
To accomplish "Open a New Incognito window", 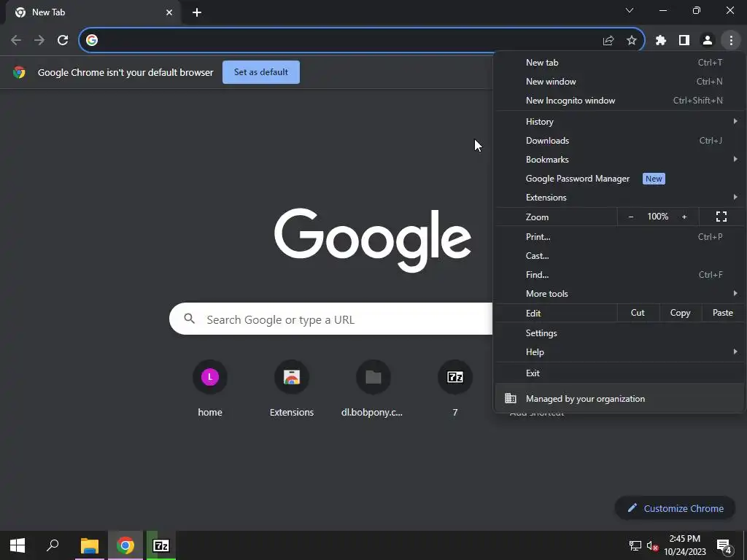I will tap(619, 101).
